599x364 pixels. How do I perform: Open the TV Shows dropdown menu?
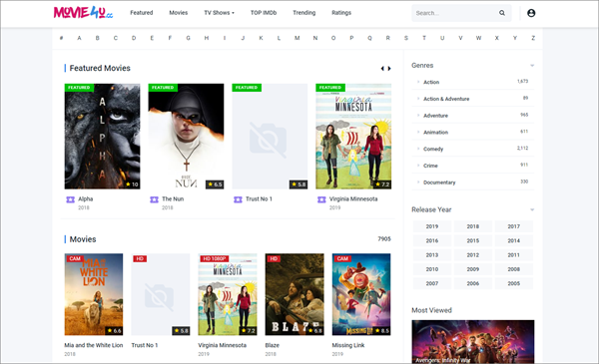[x=219, y=13]
